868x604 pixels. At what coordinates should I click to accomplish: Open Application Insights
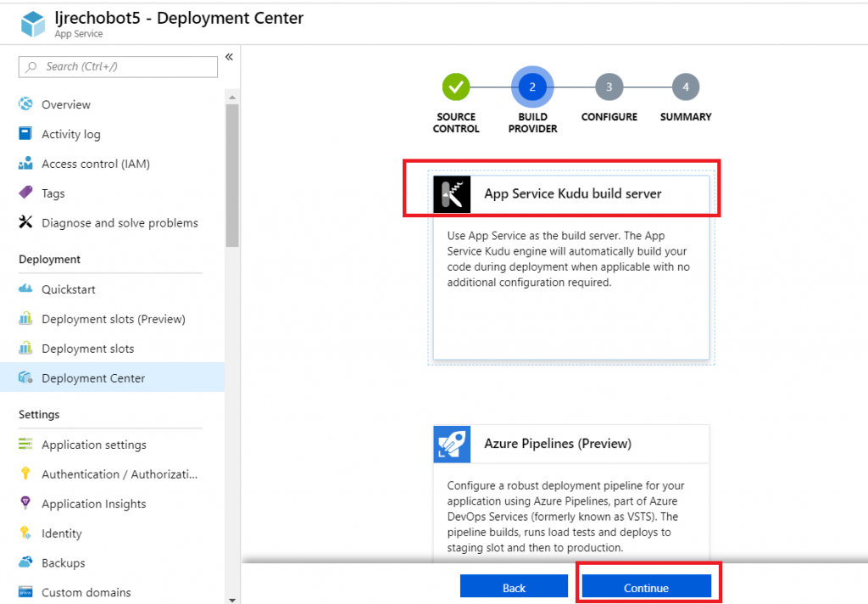coord(113,504)
